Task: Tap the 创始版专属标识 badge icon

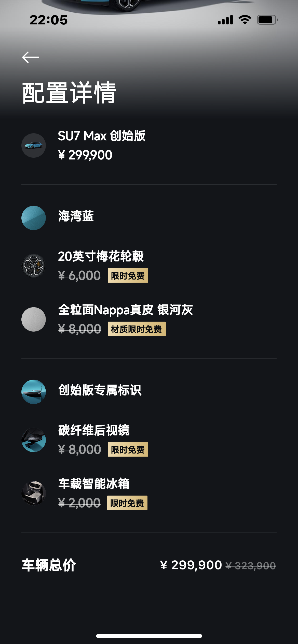Action: (x=34, y=392)
